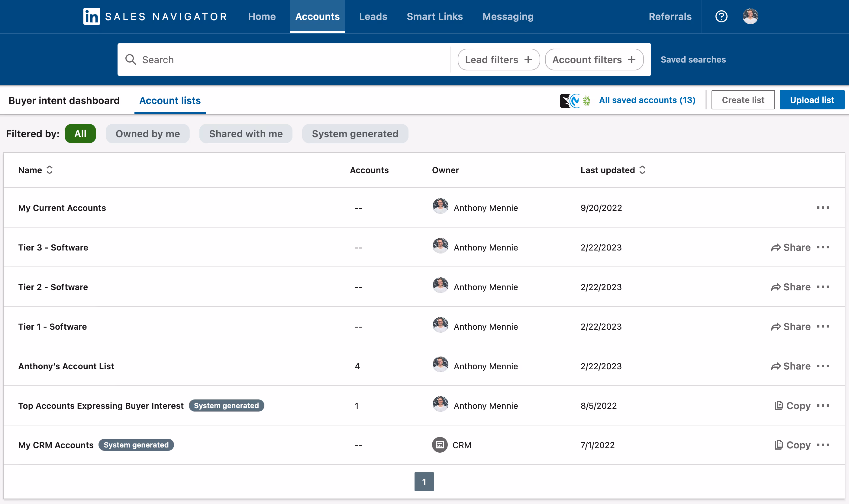Click the search magnifier icon
The width and height of the screenshot is (849, 504).
point(131,60)
